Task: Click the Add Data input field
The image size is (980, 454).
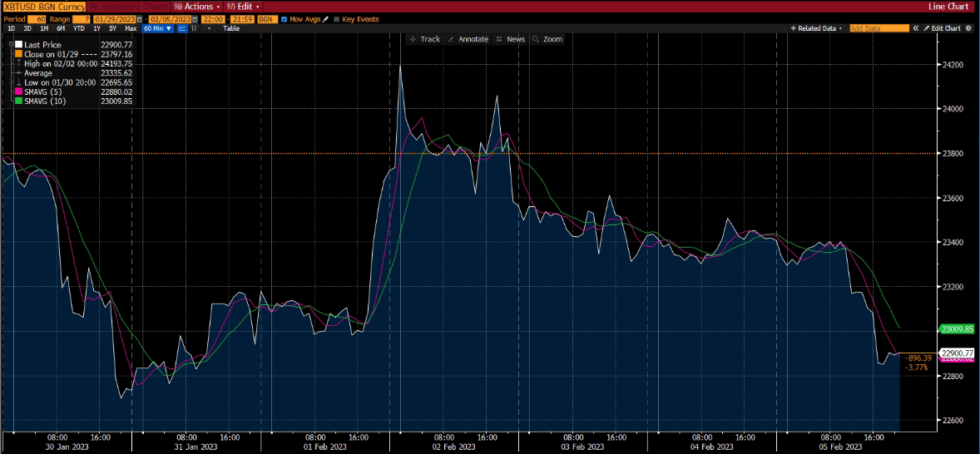Action: coord(879,28)
